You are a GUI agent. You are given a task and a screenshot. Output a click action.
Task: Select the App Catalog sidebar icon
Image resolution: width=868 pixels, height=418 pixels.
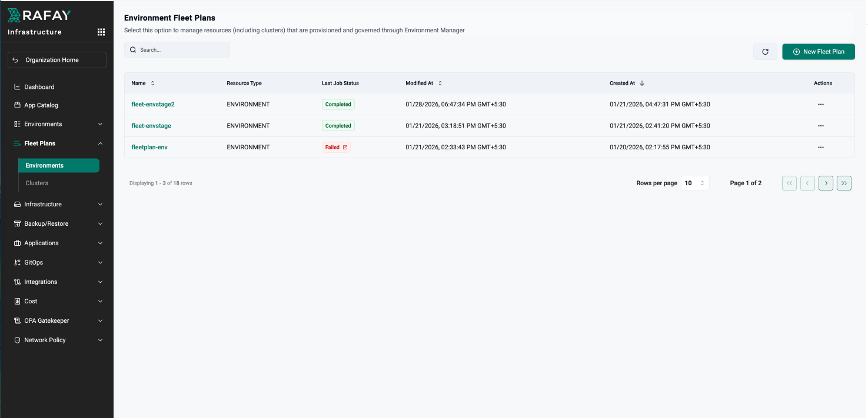[x=17, y=106]
